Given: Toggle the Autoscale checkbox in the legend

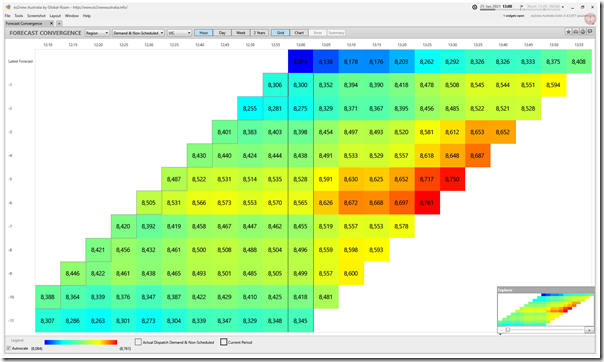Looking at the screenshot, I should (8, 348).
